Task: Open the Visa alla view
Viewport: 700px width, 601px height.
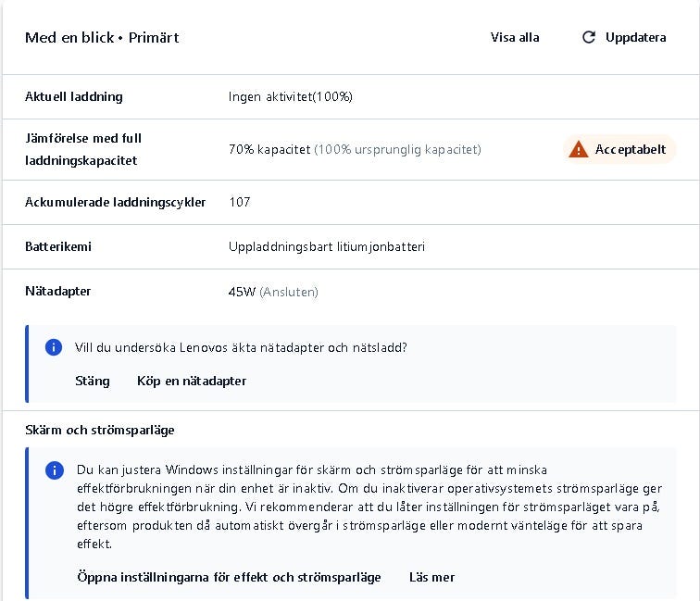Action: (x=515, y=38)
